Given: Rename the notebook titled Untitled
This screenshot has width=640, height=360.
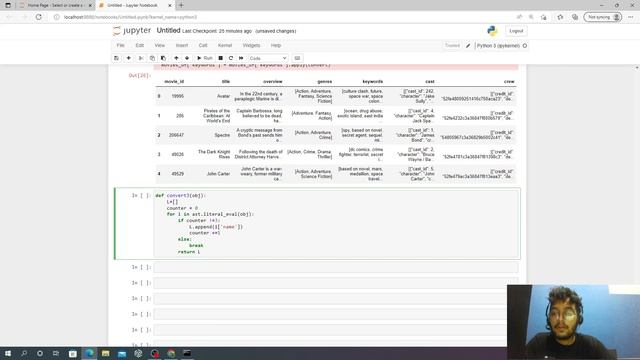Looking at the screenshot, I should [x=168, y=31].
